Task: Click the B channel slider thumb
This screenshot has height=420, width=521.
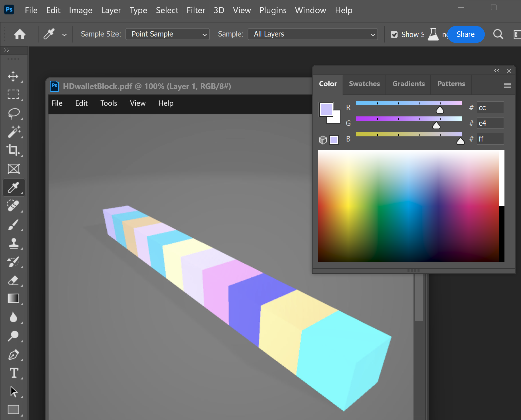Action: (x=461, y=141)
